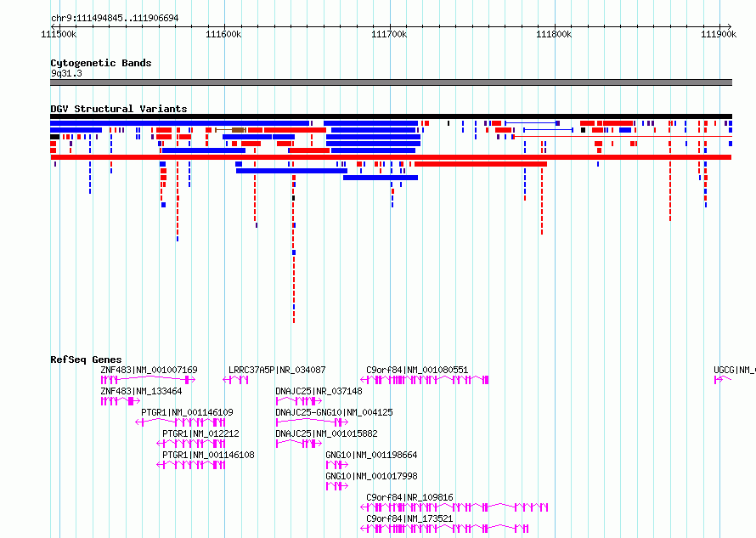Image resolution: width=756 pixels, height=538 pixels.
Task: Click the C9orf84|NR_109816 exon structure glyph
Action: 454,507
